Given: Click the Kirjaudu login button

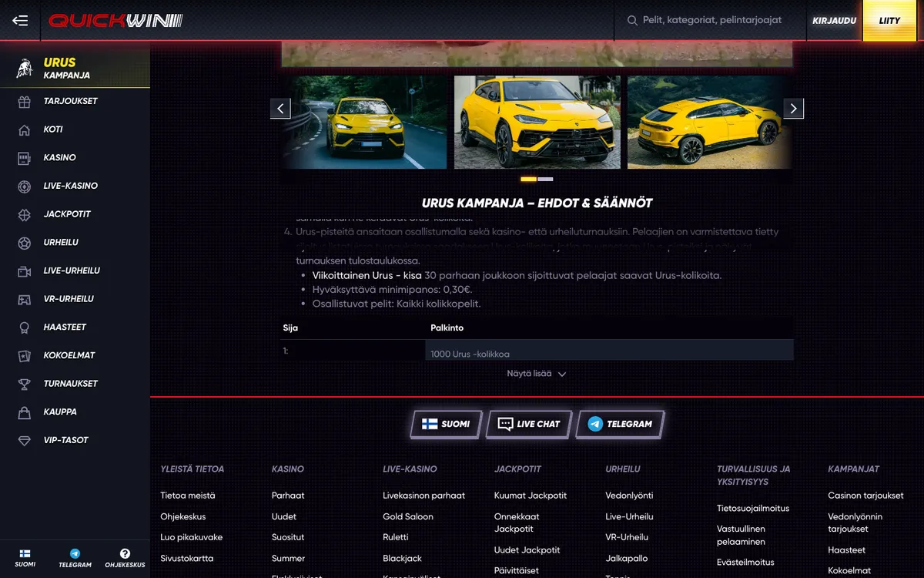Looking at the screenshot, I should click(834, 21).
